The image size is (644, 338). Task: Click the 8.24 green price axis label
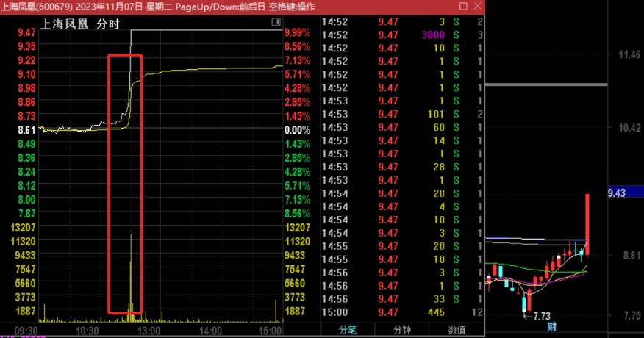[26, 172]
